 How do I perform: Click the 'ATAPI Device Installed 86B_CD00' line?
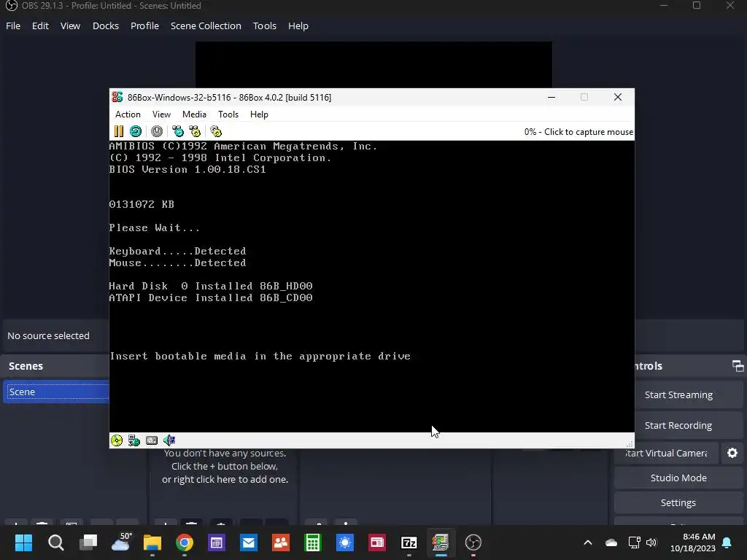tap(211, 298)
